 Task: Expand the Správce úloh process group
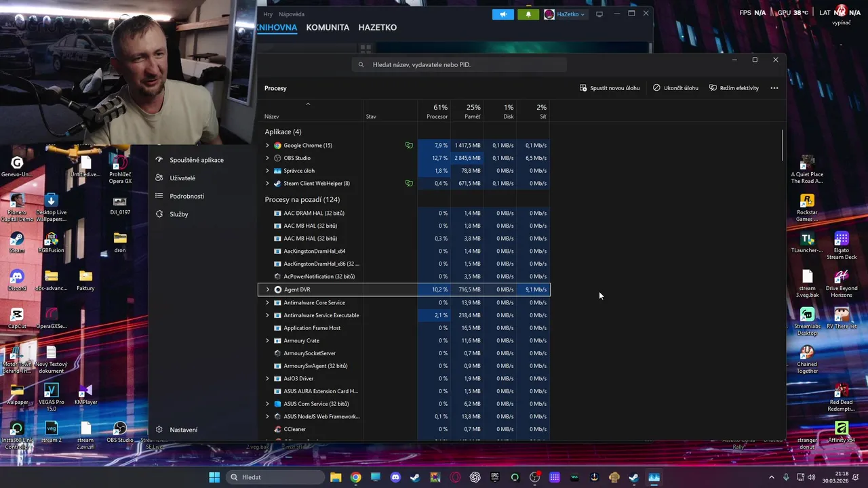pyautogui.click(x=267, y=171)
